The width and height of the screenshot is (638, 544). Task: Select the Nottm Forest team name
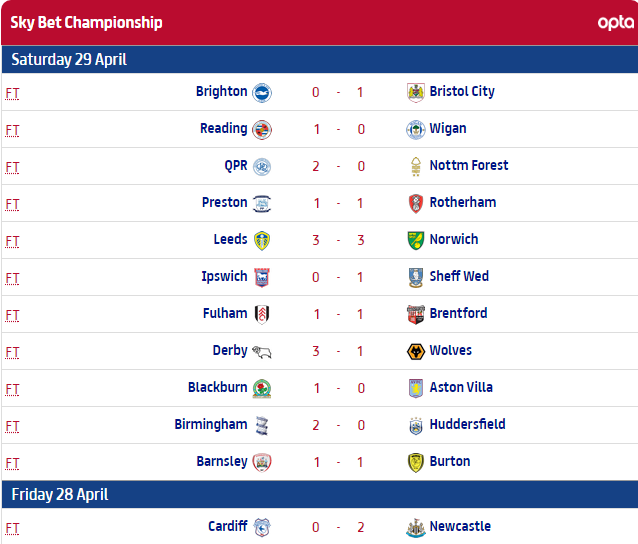tap(468, 165)
